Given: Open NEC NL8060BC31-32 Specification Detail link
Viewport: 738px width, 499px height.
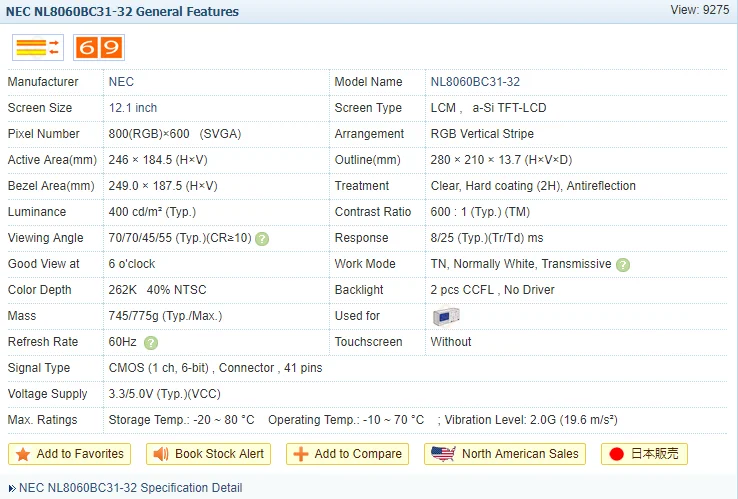Looking at the screenshot, I should pos(130,488).
